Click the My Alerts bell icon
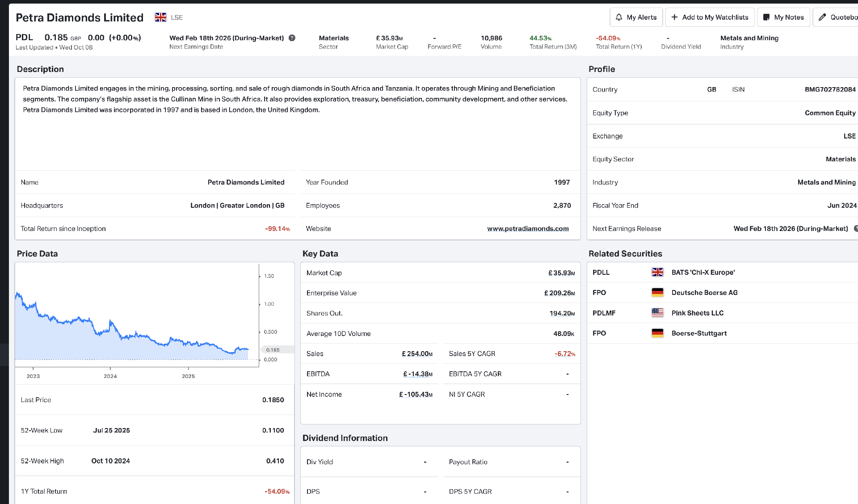Screen dimensions: 858x504 pos(619,17)
